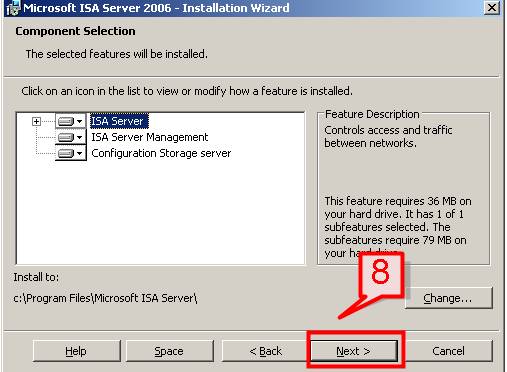The image size is (507, 372).
Task: Select ISA Server in the feature list
Action: [x=119, y=121]
